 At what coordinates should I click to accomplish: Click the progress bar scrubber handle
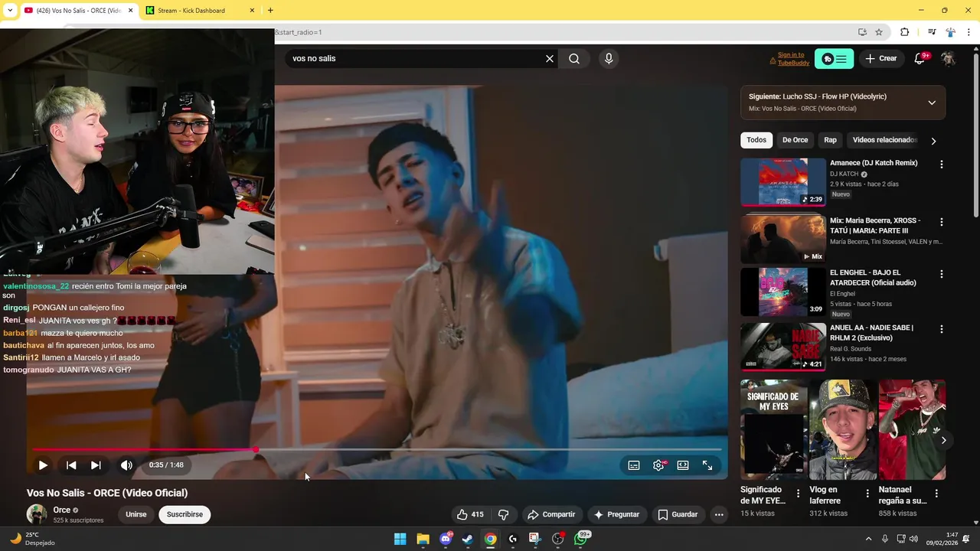coord(255,450)
